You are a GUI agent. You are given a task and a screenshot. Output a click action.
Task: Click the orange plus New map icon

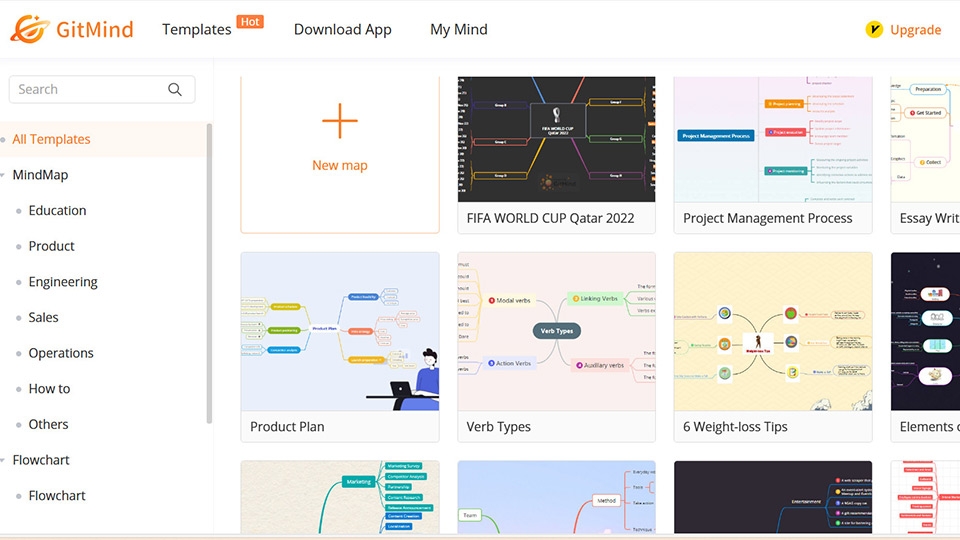(340, 121)
